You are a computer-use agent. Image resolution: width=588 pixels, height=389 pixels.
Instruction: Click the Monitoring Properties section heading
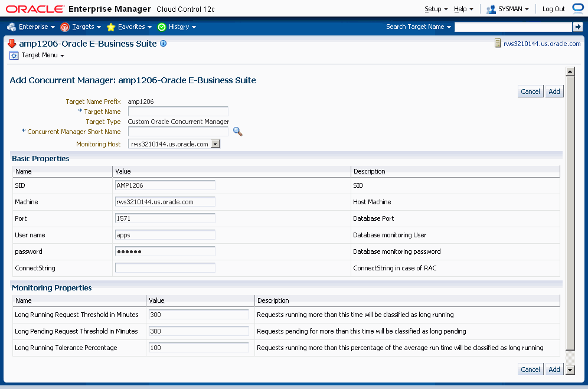tap(52, 287)
